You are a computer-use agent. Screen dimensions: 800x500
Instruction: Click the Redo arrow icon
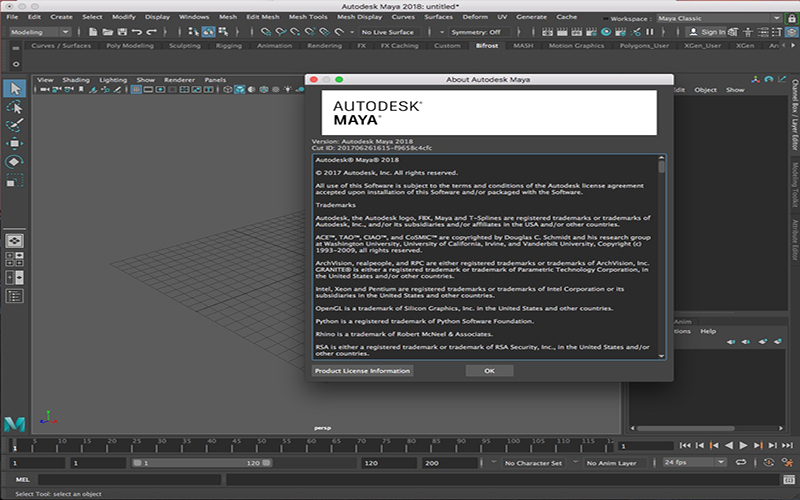point(152,32)
